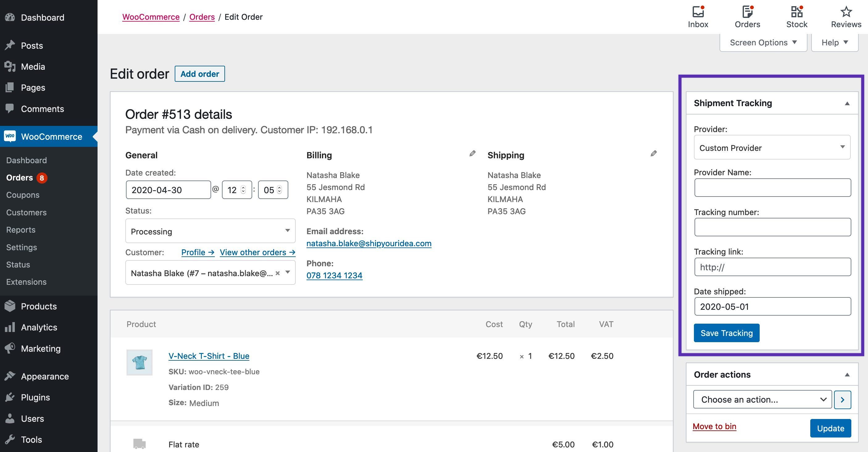Click the natasha.blake@shipyouridea.com email link

pos(369,243)
